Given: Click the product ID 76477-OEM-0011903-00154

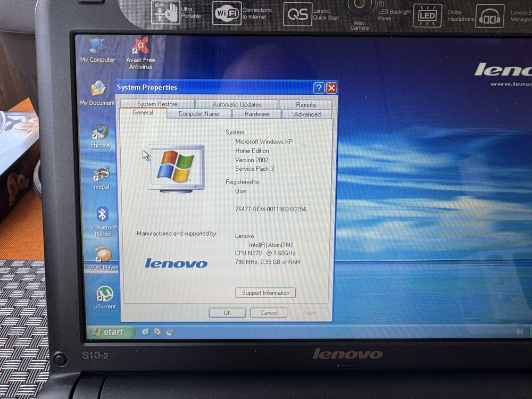Looking at the screenshot, I should tap(270, 209).
